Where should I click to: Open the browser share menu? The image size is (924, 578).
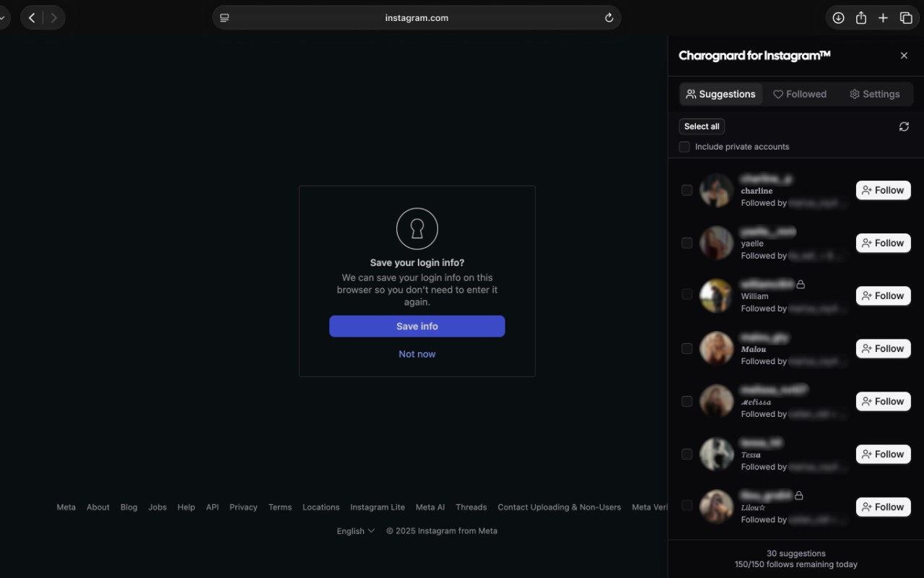click(860, 18)
